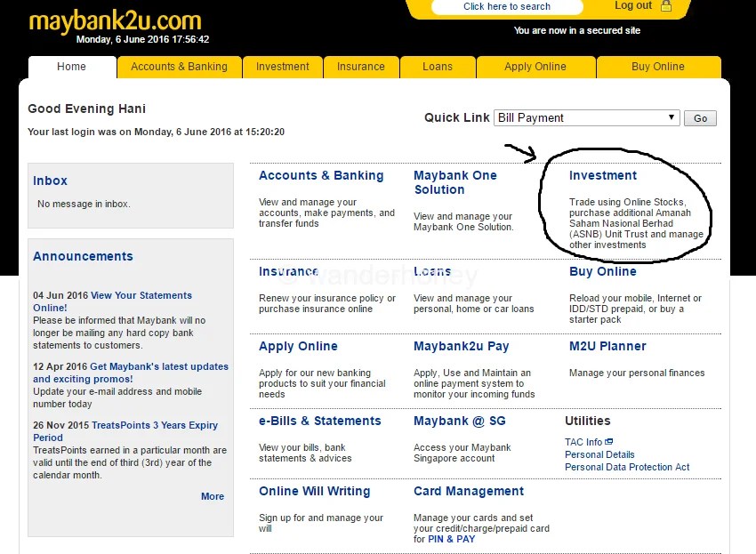Open the Quick Link Bill Payment dropdown
Screen dimensions: 756x554
click(x=586, y=117)
